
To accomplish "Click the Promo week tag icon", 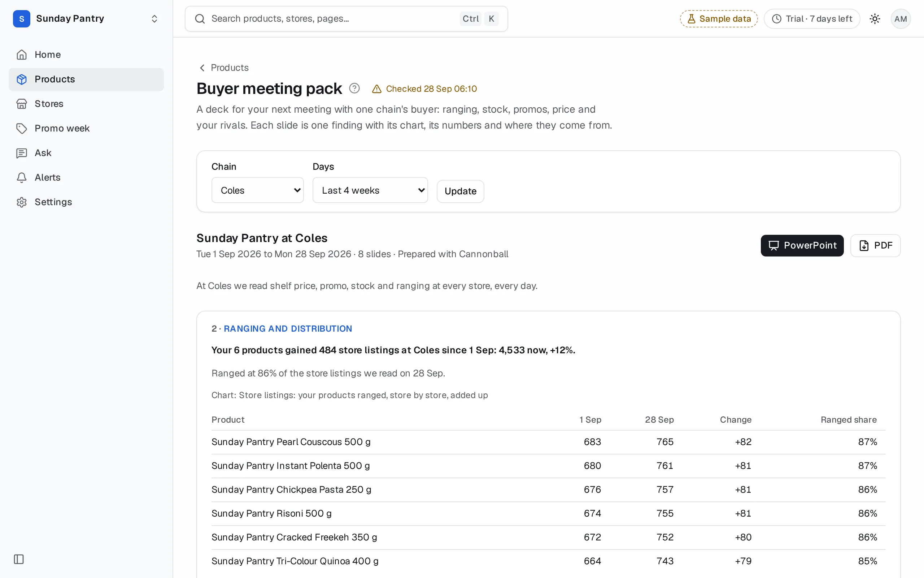I will click(22, 129).
